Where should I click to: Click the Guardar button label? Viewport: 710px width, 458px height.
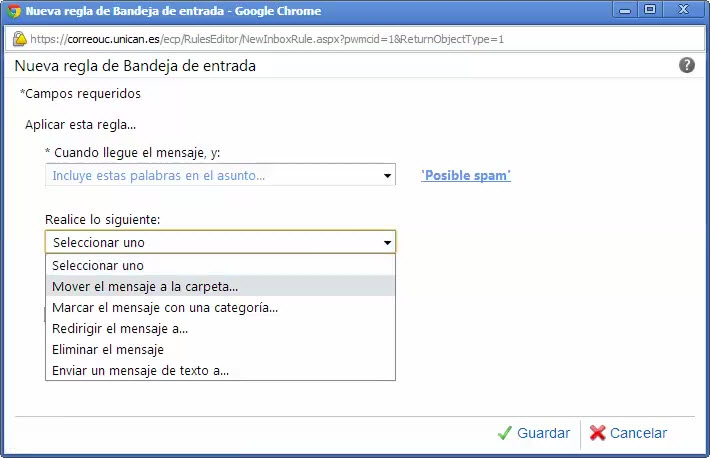pyautogui.click(x=543, y=433)
